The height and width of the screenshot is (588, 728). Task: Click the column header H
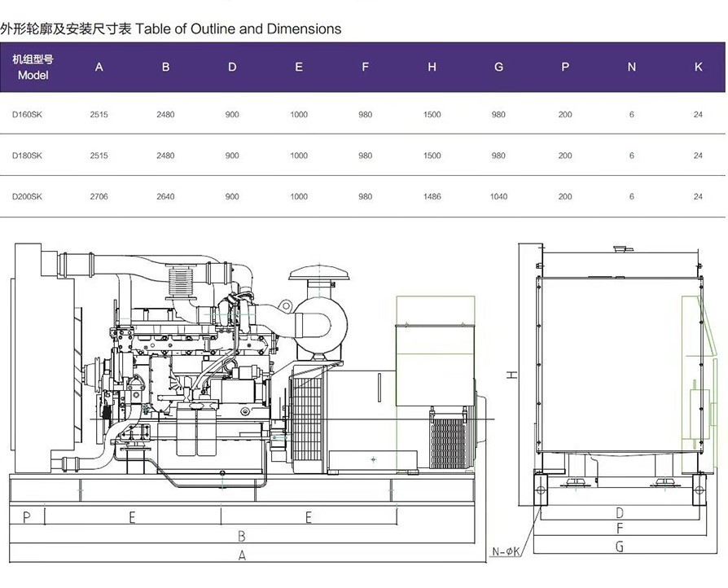(x=432, y=68)
